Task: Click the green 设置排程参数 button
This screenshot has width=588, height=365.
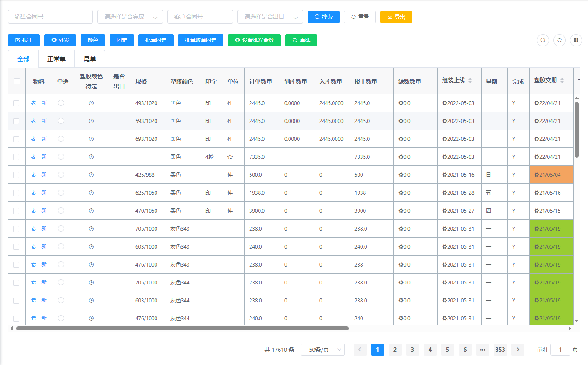Action: point(254,40)
